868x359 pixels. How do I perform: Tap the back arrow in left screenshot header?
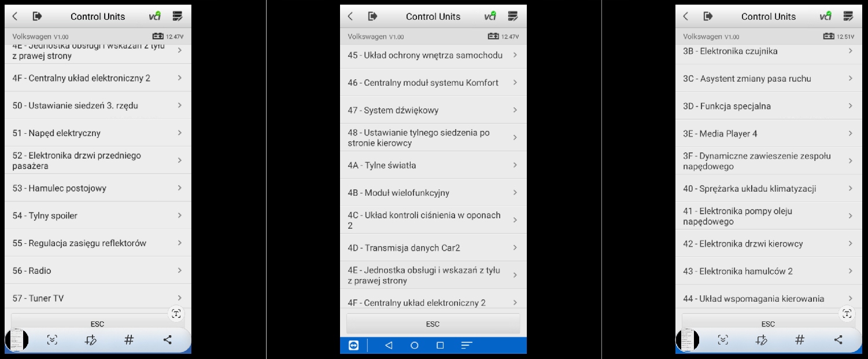tap(16, 16)
